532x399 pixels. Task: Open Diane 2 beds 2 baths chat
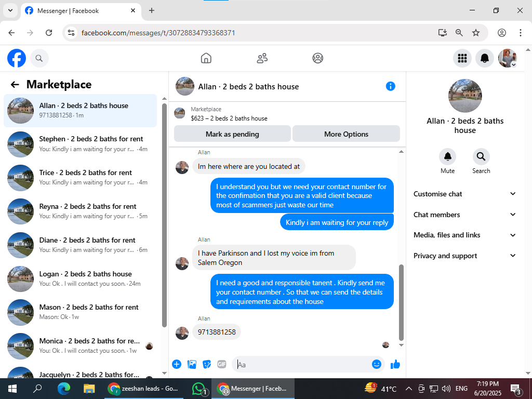(x=81, y=245)
